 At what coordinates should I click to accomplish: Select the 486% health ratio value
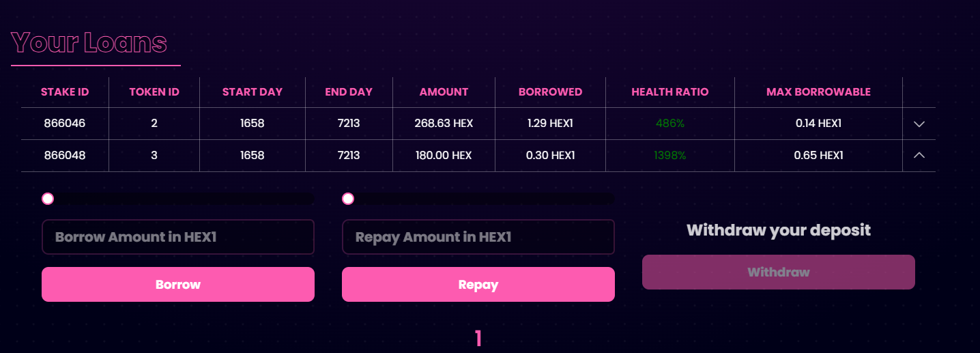[x=669, y=124]
